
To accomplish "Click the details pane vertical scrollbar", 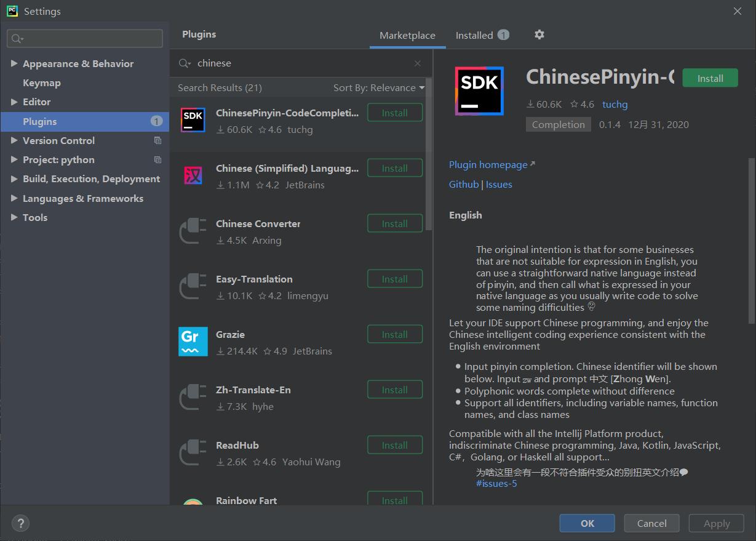I will (x=751, y=240).
